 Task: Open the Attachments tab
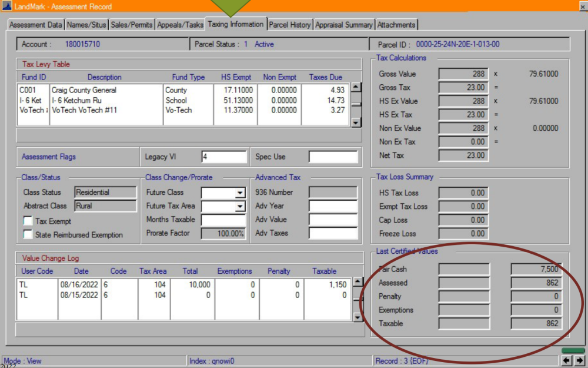click(x=396, y=25)
